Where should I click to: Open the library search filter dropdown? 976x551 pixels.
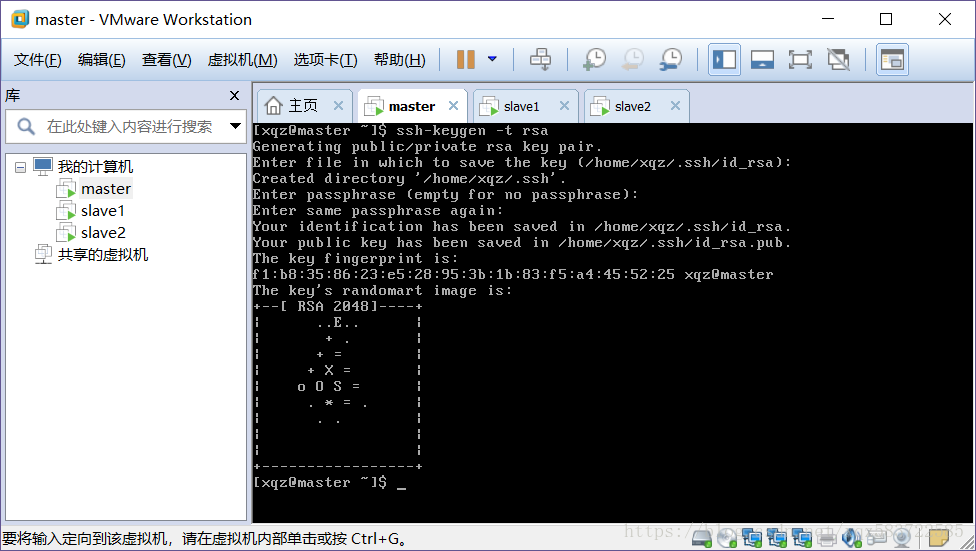pyautogui.click(x=235, y=126)
